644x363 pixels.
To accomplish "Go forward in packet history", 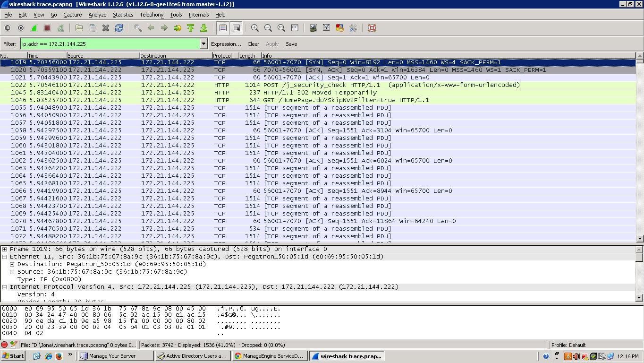I will pyautogui.click(x=164, y=28).
